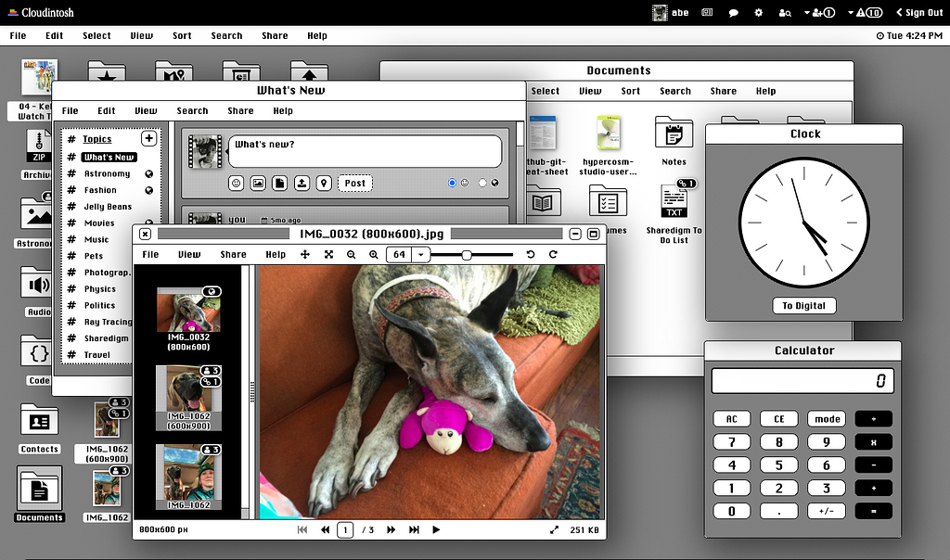Open the chat bubble icon in top bar
Screen dimensions: 950x560
tap(733, 13)
